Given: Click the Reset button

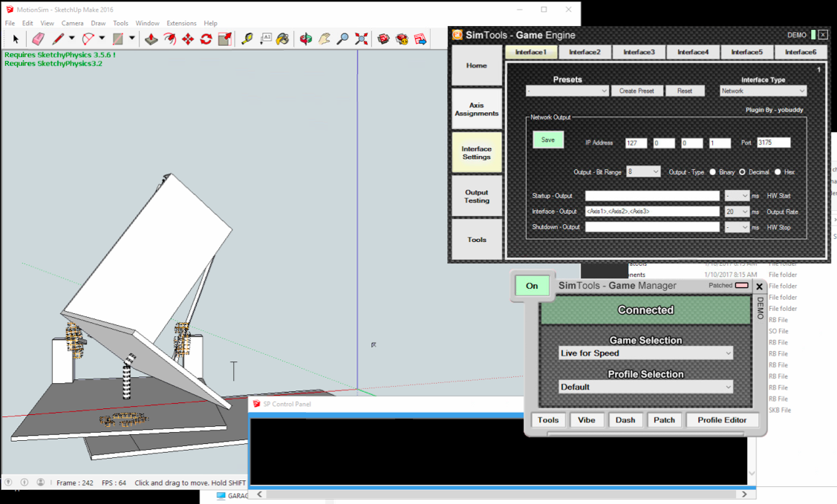Looking at the screenshot, I should (685, 91).
